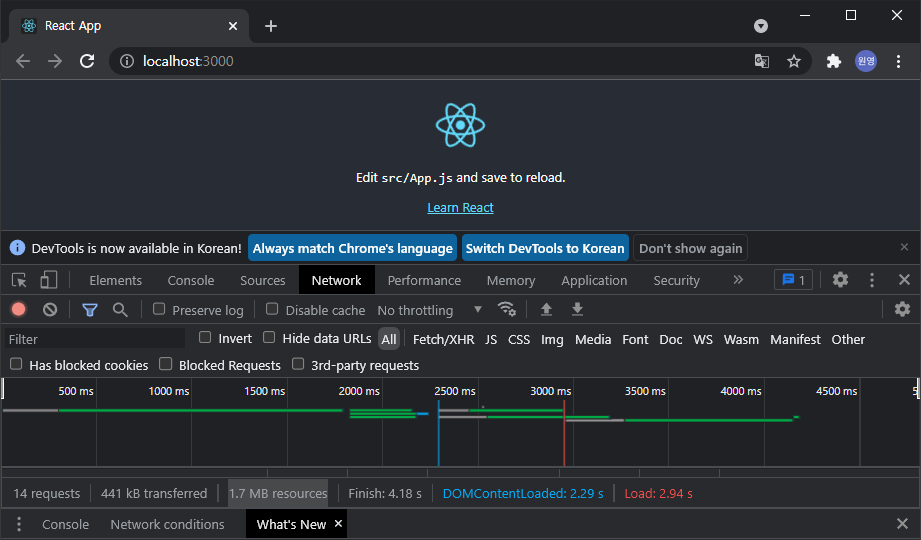Switch to the Memory tab
This screenshot has width=921, height=540.
point(511,280)
